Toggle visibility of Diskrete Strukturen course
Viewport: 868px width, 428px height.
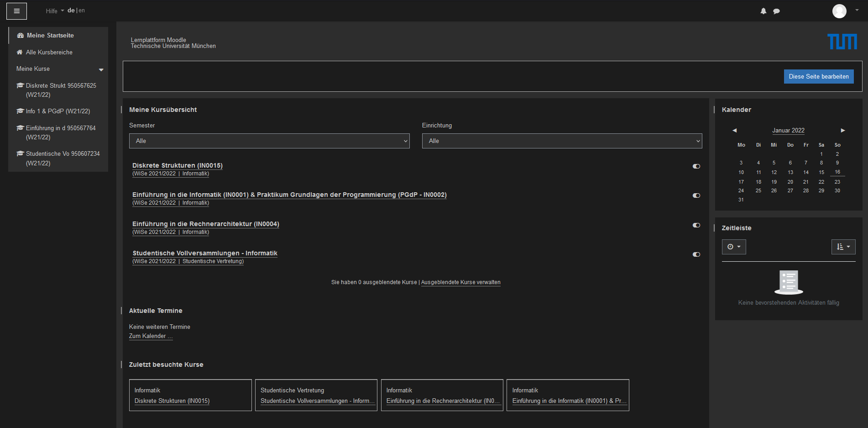tap(696, 166)
